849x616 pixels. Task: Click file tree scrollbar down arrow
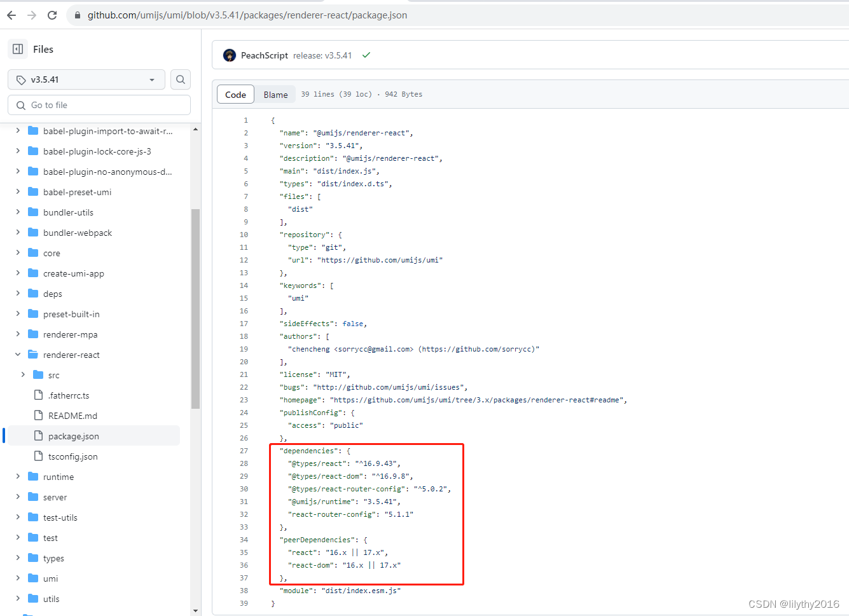click(195, 611)
